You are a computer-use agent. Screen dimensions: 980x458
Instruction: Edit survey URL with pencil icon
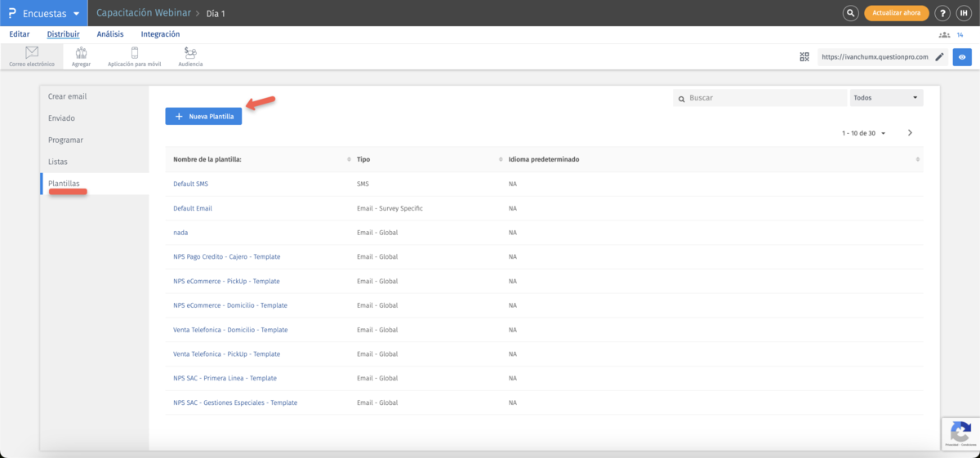(x=939, y=57)
